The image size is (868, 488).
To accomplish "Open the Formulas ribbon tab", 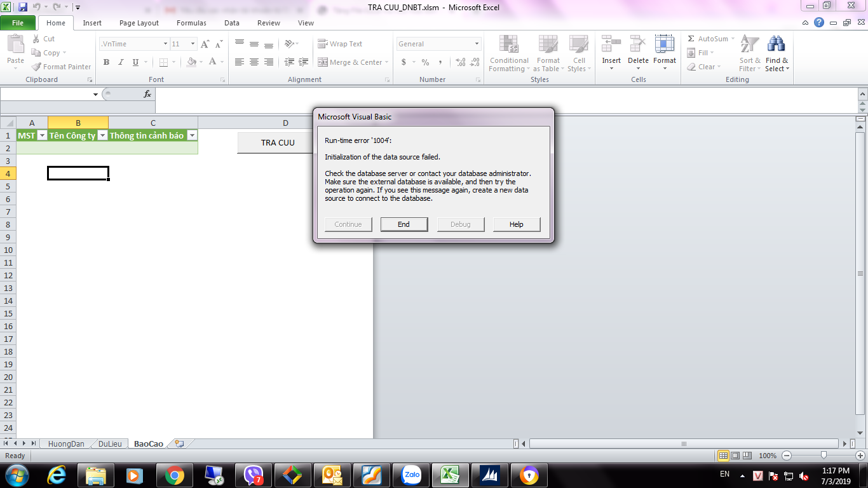I will [191, 23].
